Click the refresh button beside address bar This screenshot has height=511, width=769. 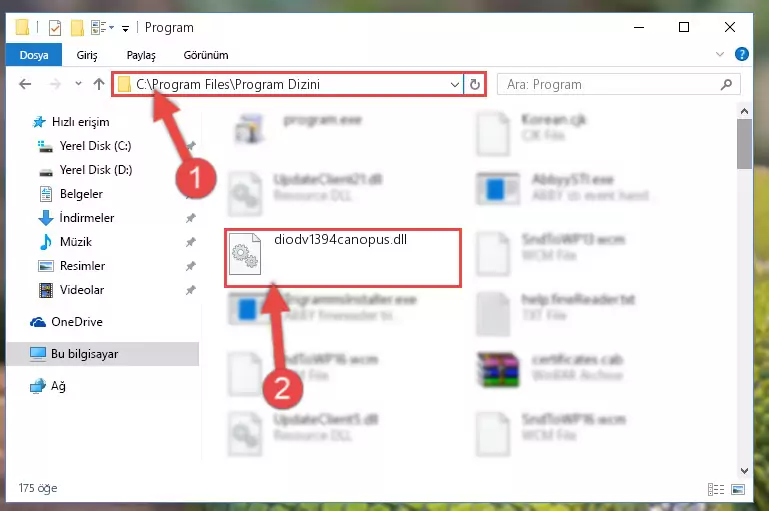tap(474, 84)
